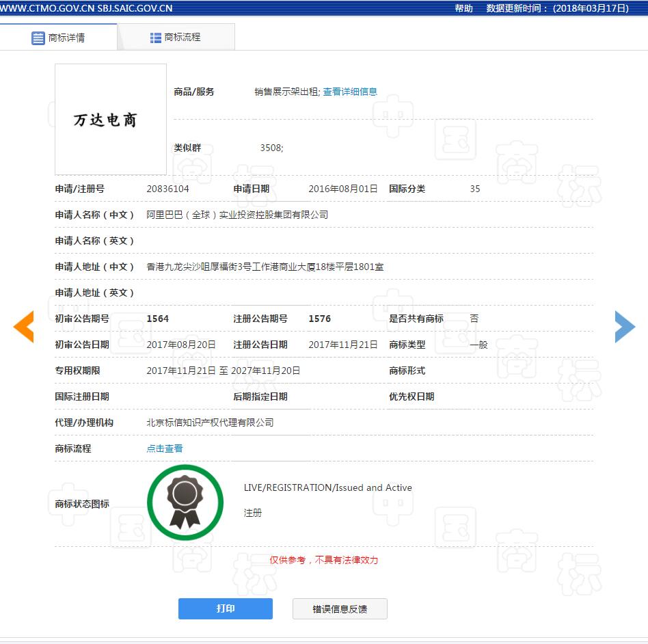648x644 pixels.
Task: Click applicant name 阿里巴巴（全球）实业投资控股集团有限公司
Action: pyautogui.click(x=237, y=215)
